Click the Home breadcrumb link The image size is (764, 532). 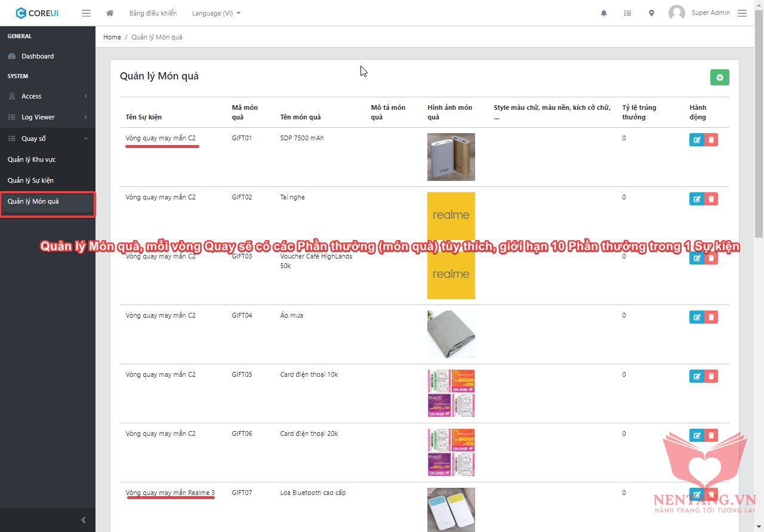[112, 37]
